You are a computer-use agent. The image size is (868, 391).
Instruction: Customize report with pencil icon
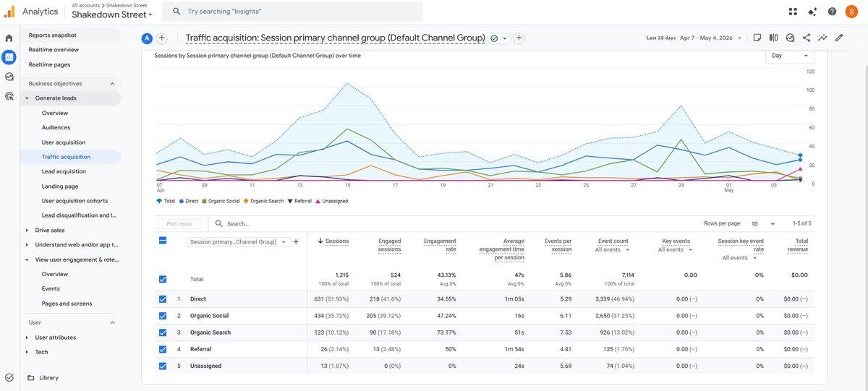tap(839, 38)
